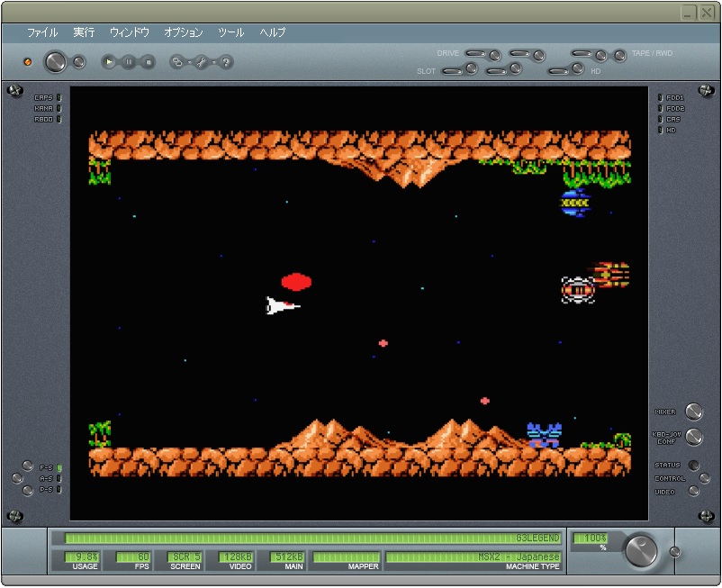Click the SCR 5 SCREEN readout
This screenshot has width=722, height=588.
(x=185, y=556)
